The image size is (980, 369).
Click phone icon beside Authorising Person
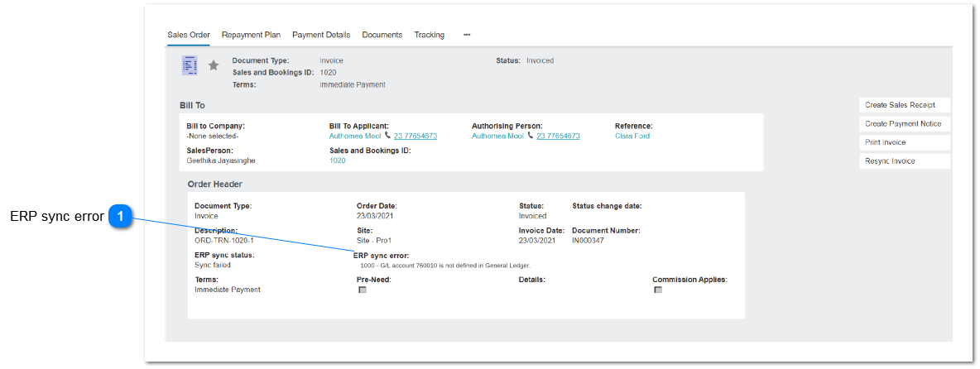coord(531,136)
